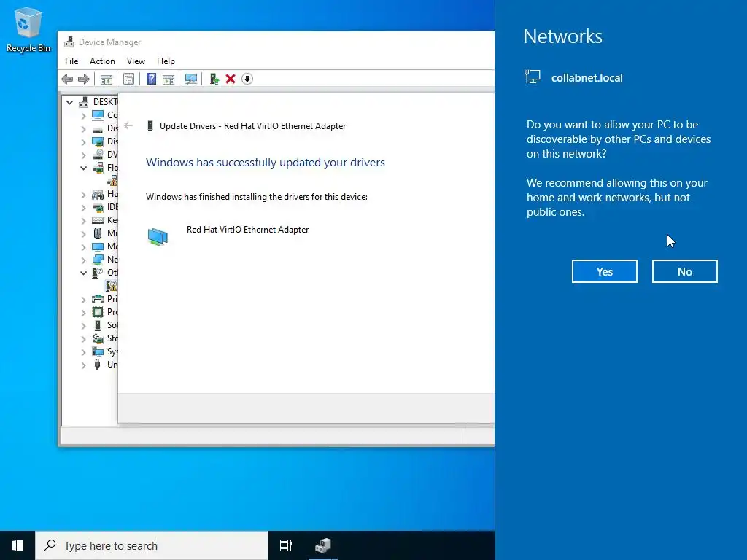
Task: Expand the Computer category chevron
Action: (83, 115)
